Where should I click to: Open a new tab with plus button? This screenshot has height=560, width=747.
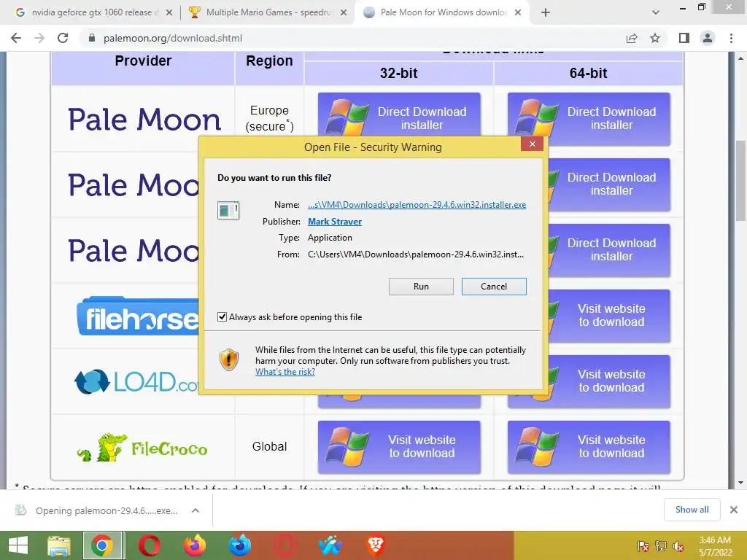click(x=546, y=12)
